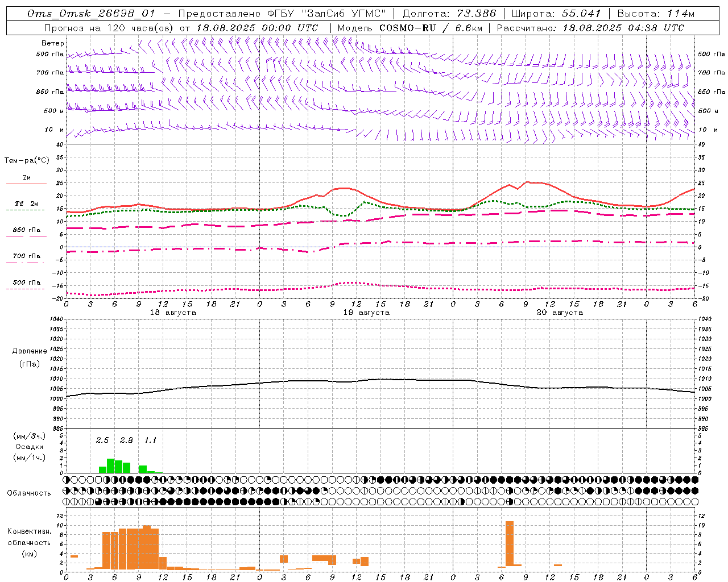
Task: Click the Td 2м dew point legend label
Action: point(27,203)
